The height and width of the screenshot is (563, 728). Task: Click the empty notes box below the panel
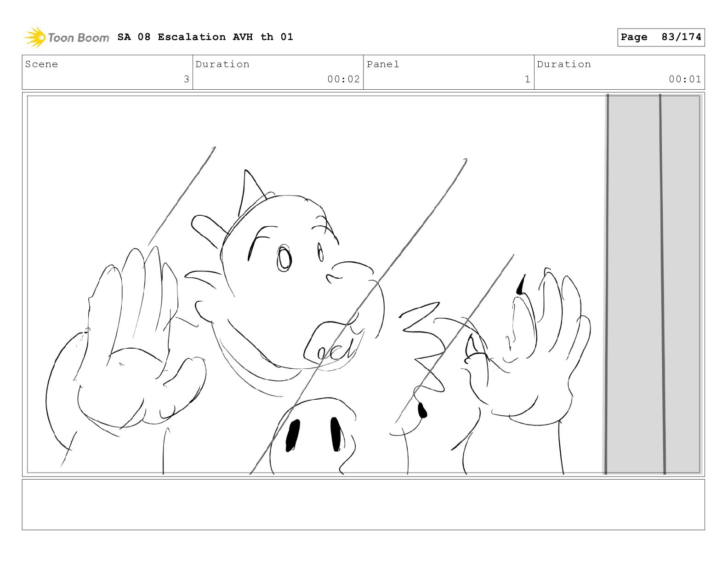click(363, 505)
